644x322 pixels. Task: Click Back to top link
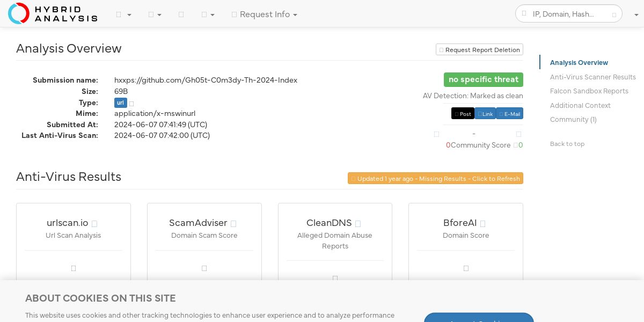567,144
